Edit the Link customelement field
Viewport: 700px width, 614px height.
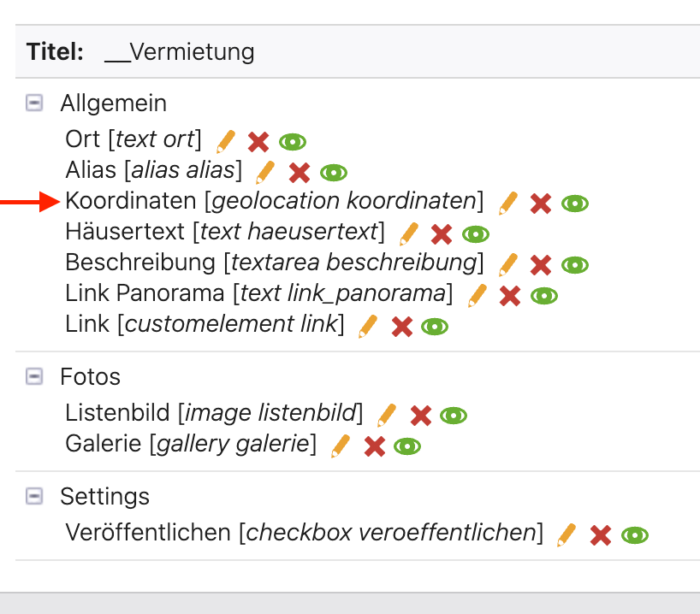click(x=368, y=327)
